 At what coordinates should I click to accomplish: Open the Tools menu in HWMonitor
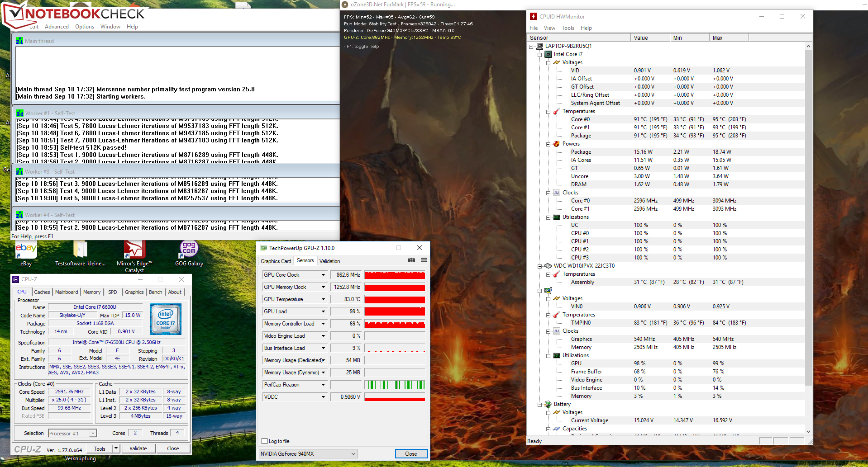pos(568,28)
